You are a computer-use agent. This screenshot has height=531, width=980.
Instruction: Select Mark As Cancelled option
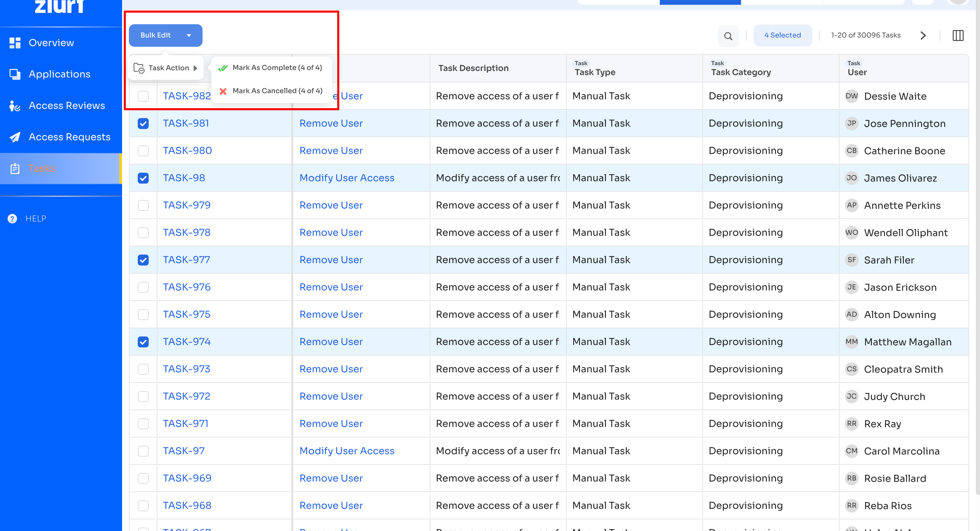pyautogui.click(x=277, y=91)
